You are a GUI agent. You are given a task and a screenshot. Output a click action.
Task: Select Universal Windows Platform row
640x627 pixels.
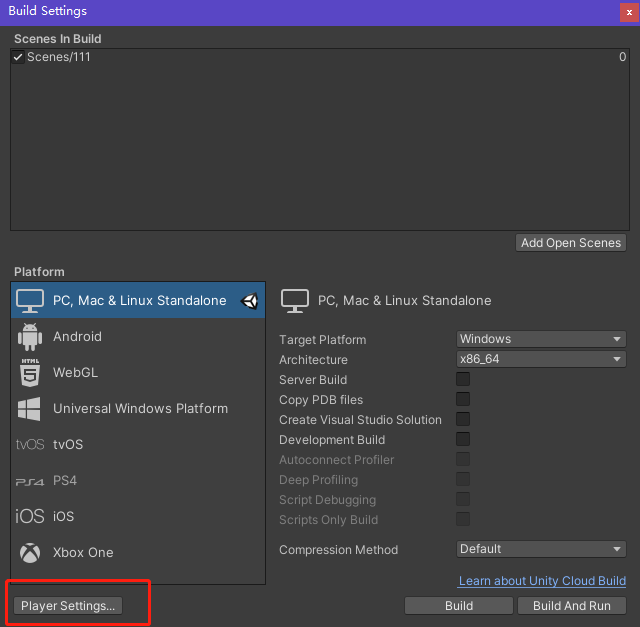138,409
